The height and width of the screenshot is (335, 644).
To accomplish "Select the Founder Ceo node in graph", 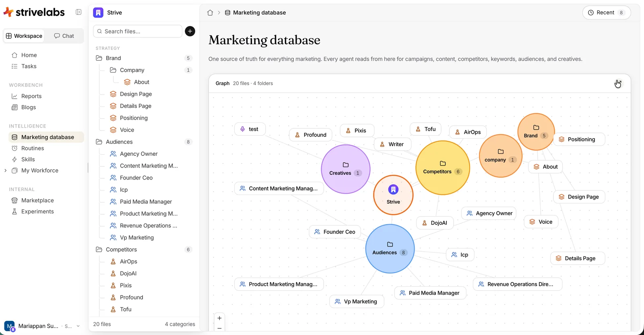I will pos(335,232).
